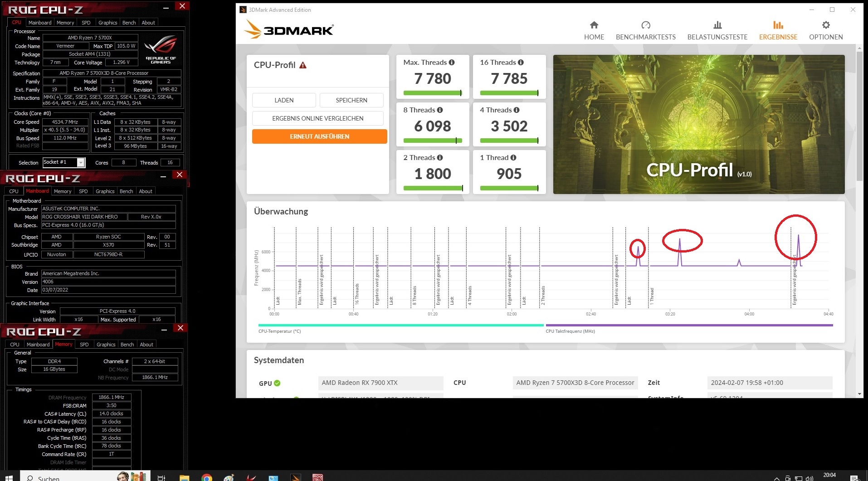Click the warning triangle beside CPU-Profil
The width and height of the screenshot is (868, 481).
[302, 65]
